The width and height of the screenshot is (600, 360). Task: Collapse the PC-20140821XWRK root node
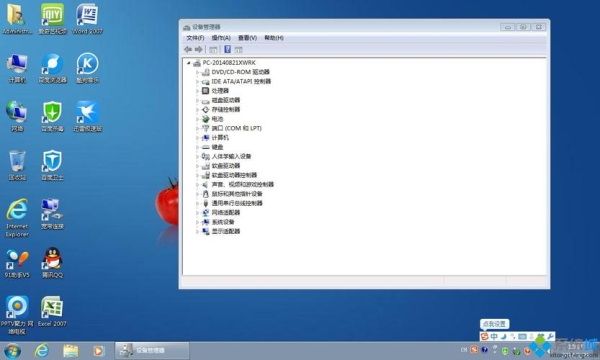click(x=189, y=63)
